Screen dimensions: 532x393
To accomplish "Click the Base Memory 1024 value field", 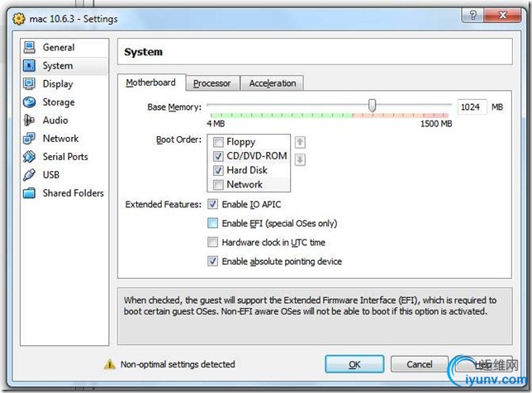I will (472, 107).
